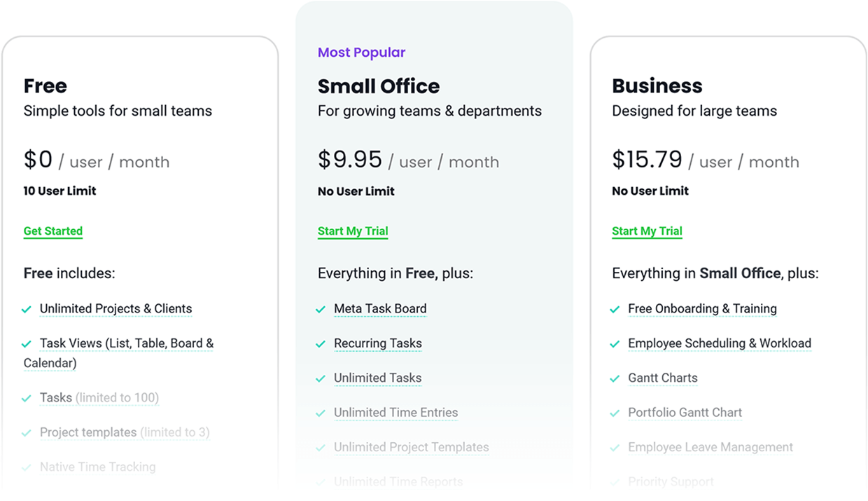
Task: Click the checkmark beside Recurring Tasks
Action: [x=321, y=343]
